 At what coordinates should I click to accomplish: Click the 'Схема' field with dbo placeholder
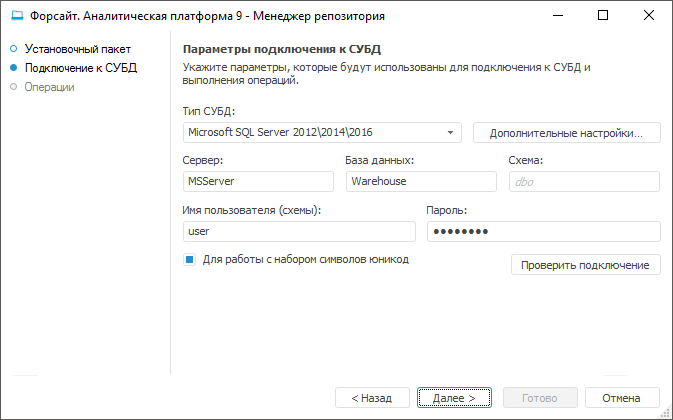(x=584, y=181)
